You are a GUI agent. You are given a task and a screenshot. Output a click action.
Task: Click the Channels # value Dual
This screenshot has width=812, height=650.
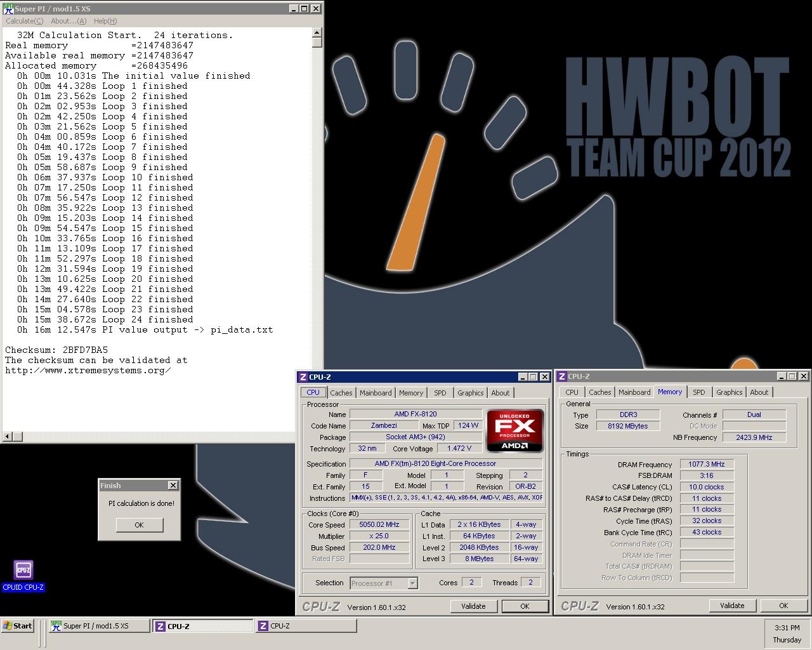coord(754,415)
